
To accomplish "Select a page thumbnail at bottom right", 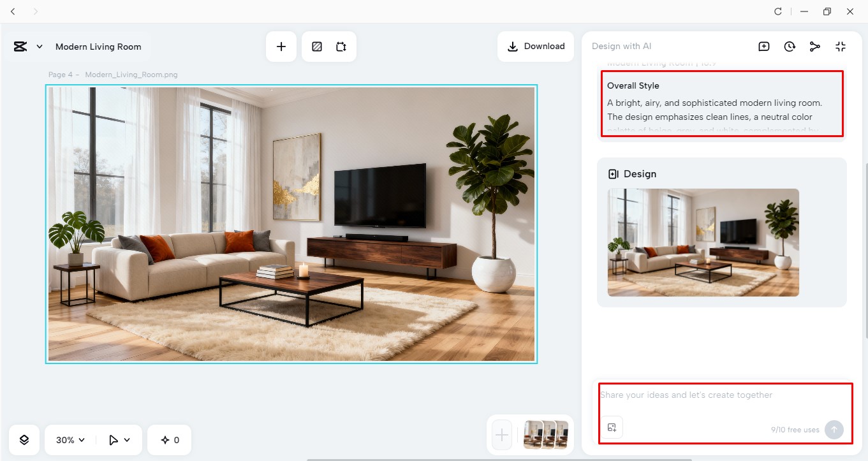I will point(545,435).
